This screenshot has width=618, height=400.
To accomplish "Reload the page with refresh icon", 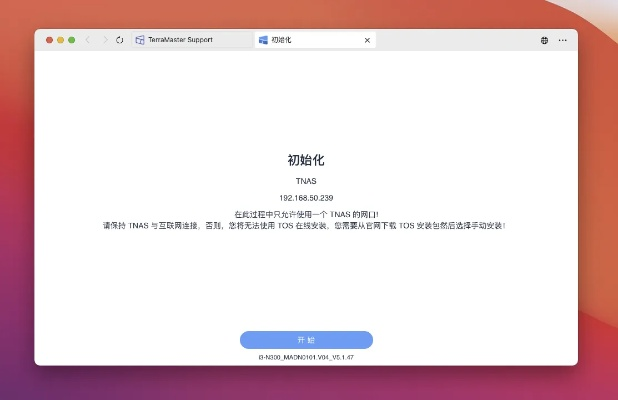I will point(120,40).
